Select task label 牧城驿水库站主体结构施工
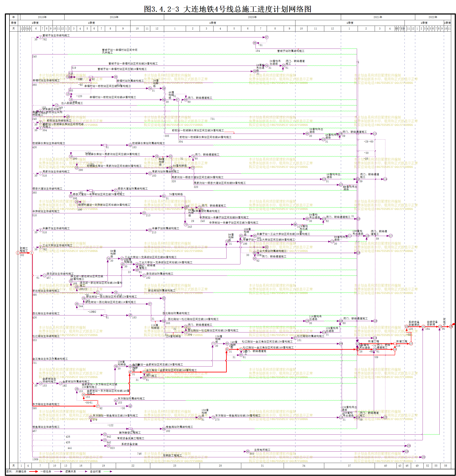The width and height of the screenshot is (456, 476). click(49, 143)
